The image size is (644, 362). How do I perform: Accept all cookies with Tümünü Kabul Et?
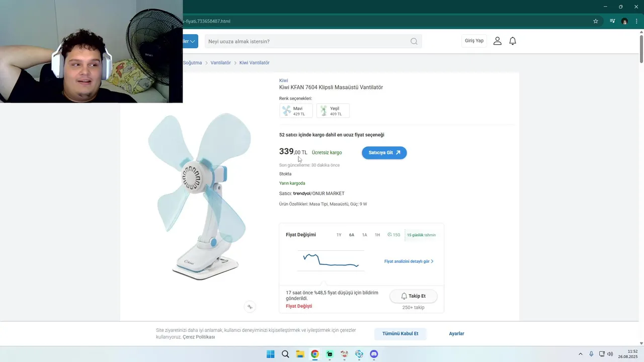400,334
